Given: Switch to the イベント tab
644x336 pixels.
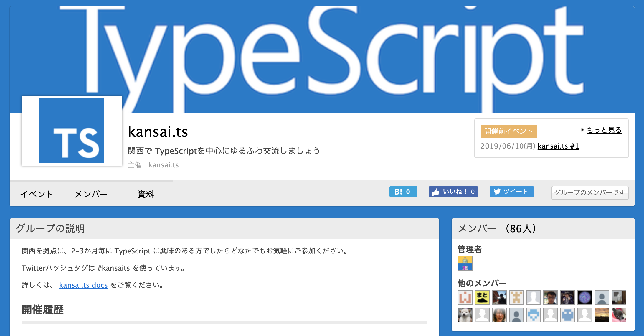Looking at the screenshot, I should click(x=37, y=194).
